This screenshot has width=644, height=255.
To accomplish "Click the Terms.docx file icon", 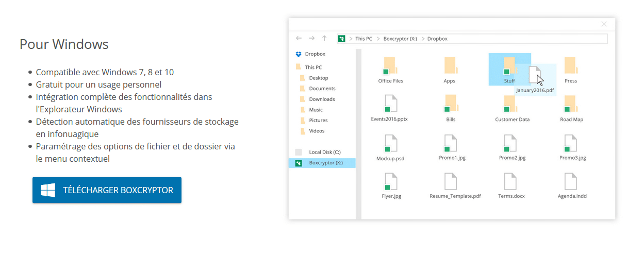I will point(510,181).
